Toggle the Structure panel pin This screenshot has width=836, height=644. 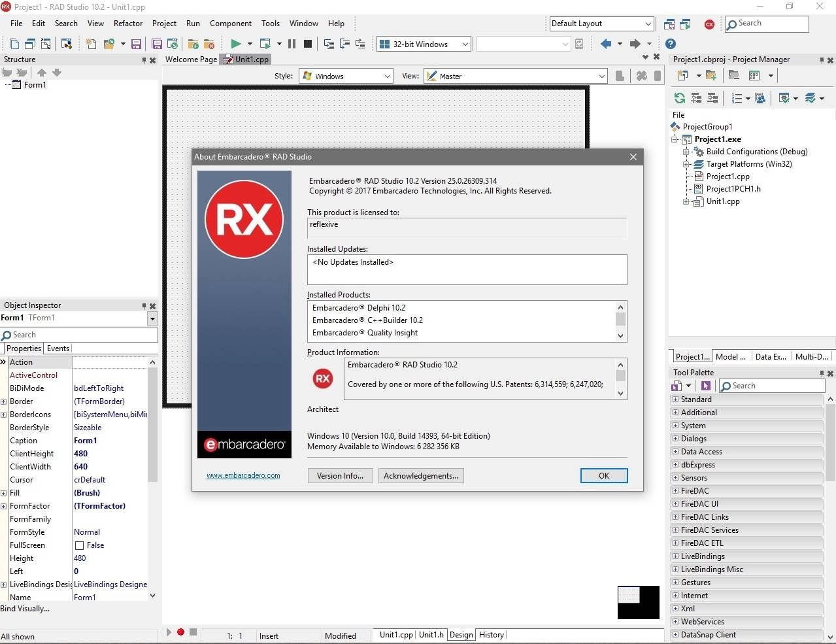(x=144, y=60)
